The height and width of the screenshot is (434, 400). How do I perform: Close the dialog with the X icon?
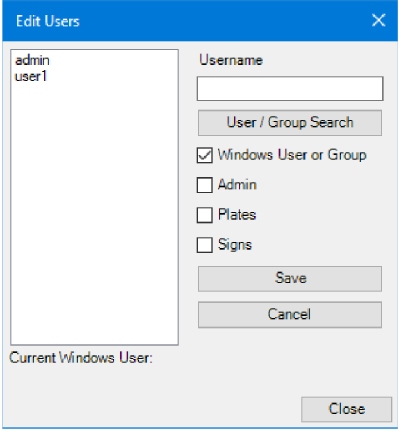(379, 21)
